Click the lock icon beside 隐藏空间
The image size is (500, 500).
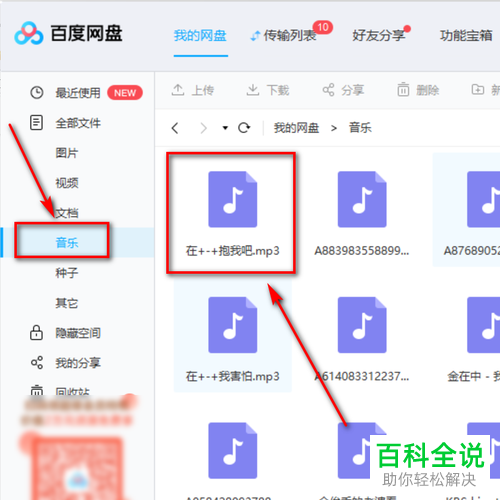click(36, 332)
